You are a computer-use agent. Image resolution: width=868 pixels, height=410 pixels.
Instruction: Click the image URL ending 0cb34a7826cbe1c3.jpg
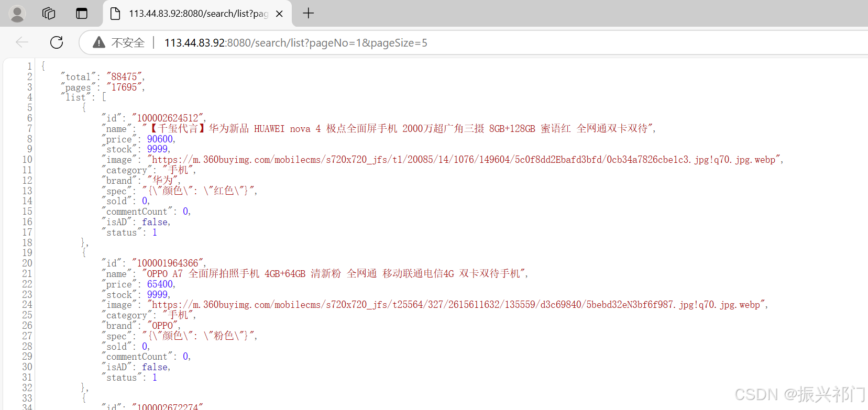click(x=464, y=160)
